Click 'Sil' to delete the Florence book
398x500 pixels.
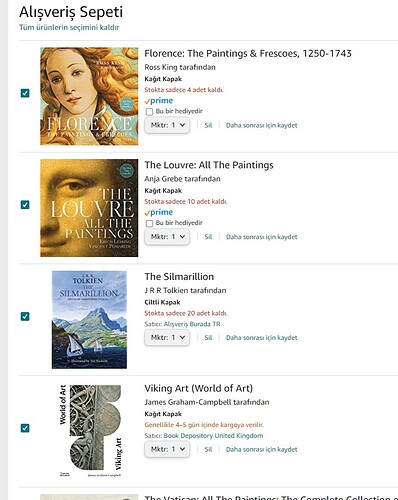tap(208, 125)
